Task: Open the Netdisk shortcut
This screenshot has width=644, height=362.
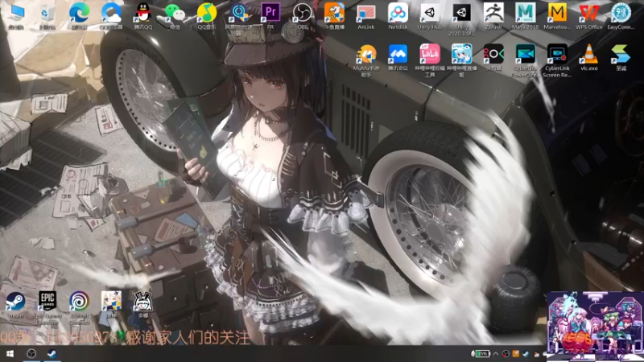Action: 398,16
